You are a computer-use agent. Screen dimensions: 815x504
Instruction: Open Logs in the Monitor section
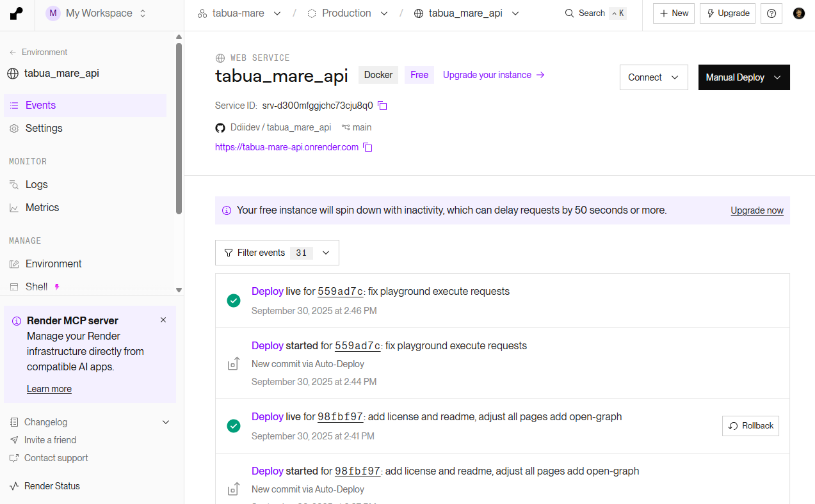(x=36, y=184)
